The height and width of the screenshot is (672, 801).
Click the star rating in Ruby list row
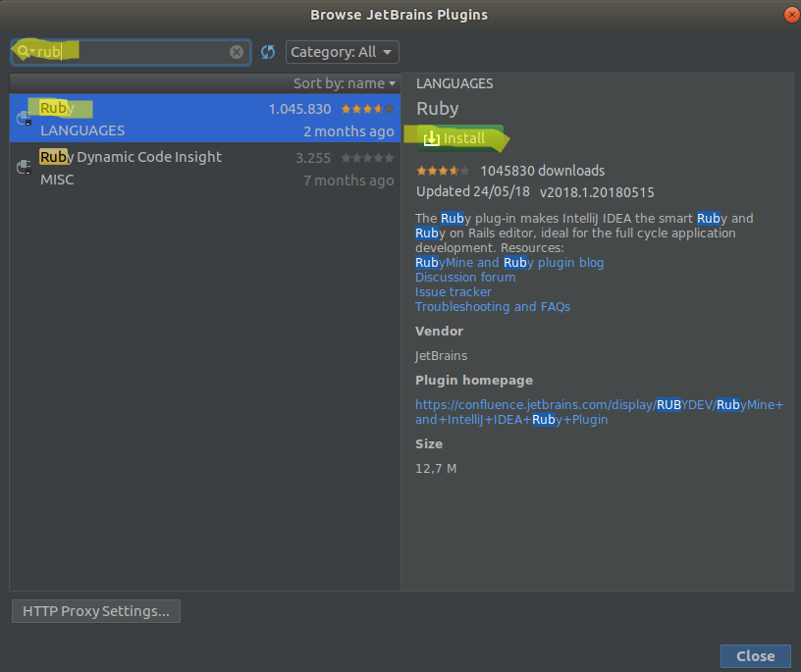coord(367,109)
